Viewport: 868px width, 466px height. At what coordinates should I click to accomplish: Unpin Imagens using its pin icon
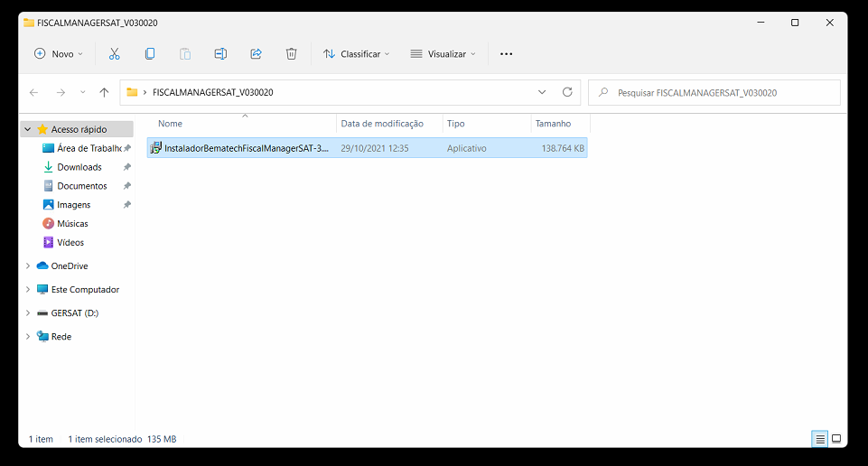tap(126, 205)
